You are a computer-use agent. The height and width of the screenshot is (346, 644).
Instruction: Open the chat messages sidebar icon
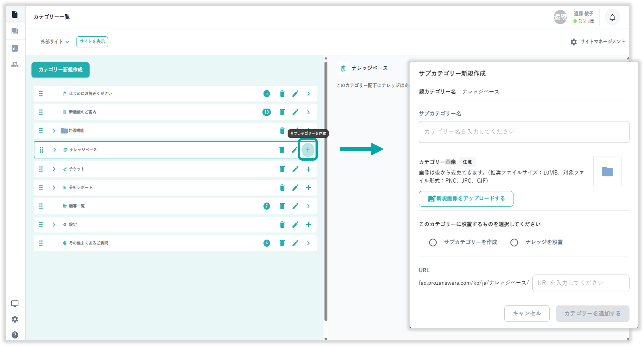15,31
